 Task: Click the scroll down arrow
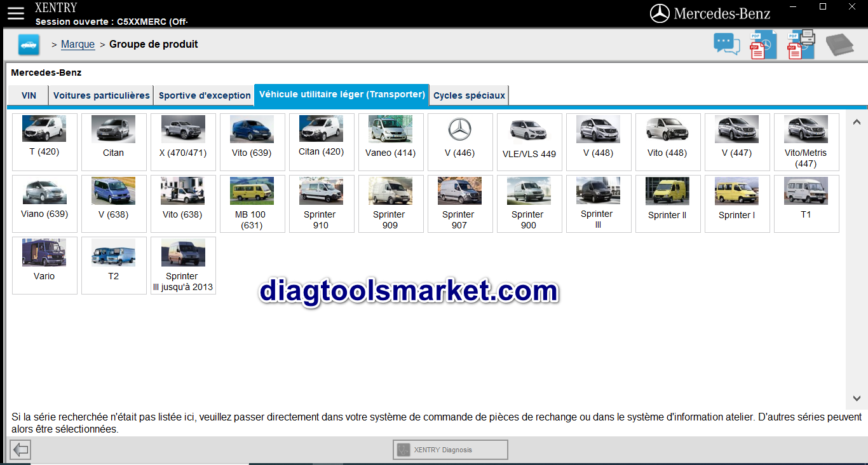pyautogui.click(x=857, y=398)
